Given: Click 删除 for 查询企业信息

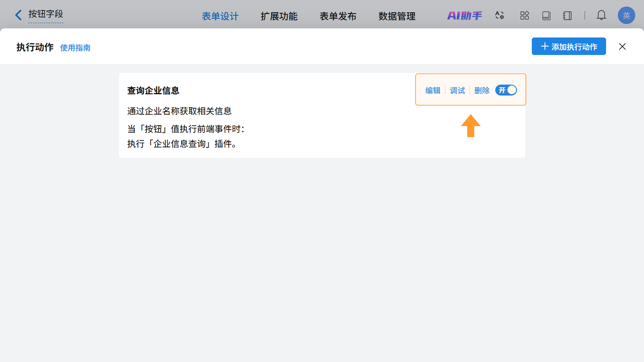Looking at the screenshot, I should [482, 90].
